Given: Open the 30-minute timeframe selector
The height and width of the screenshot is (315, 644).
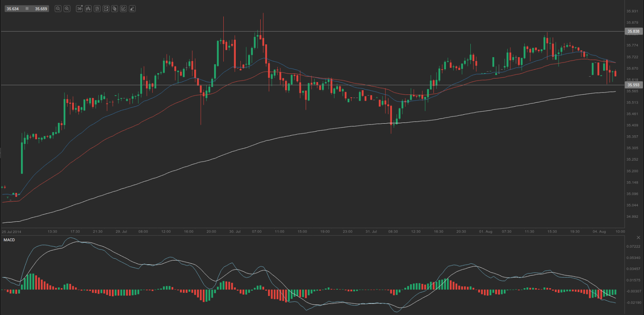Looking at the screenshot, I should [x=79, y=9].
